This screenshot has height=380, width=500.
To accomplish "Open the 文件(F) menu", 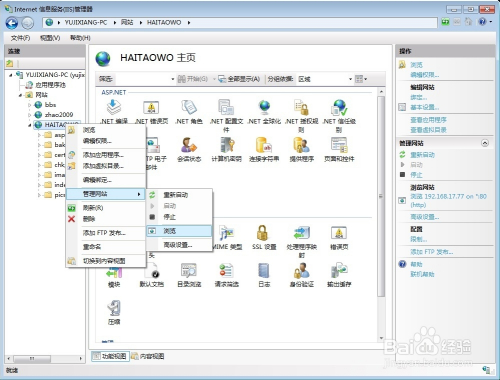I will (x=20, y=38).
